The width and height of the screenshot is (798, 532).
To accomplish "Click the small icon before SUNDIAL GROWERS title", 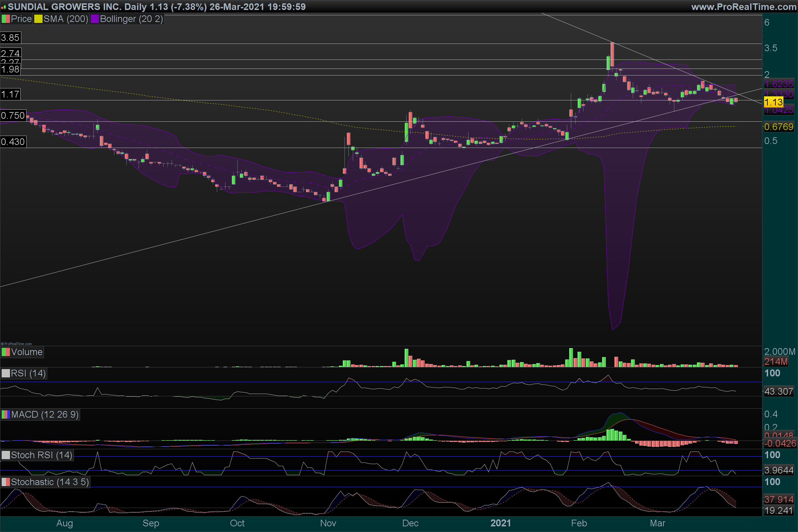I will tap(3, 7).
